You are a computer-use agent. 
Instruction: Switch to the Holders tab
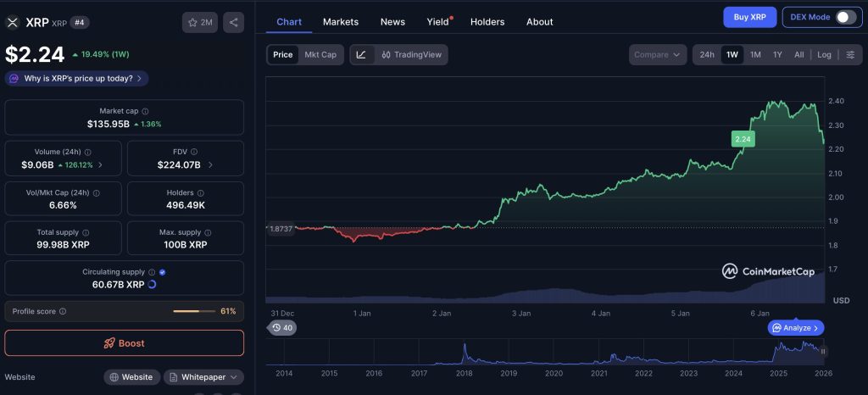pos(487,21)
